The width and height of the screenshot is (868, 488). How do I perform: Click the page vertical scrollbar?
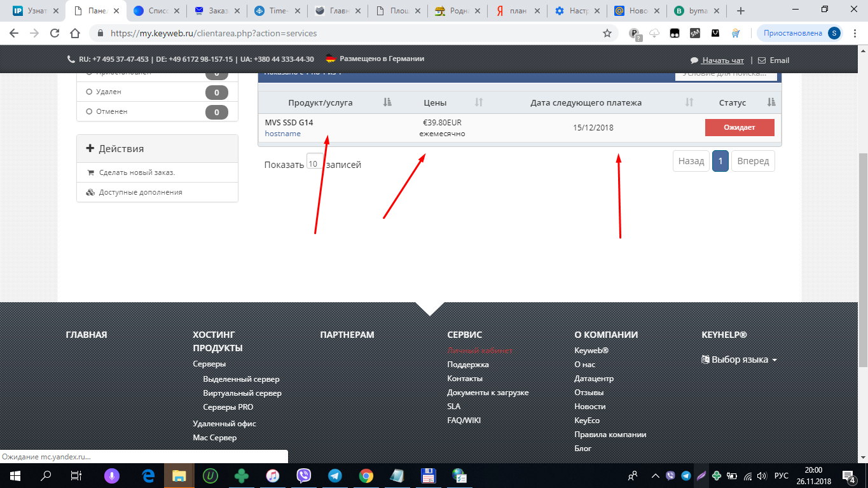pyautogui.click(x=862, y=254)
